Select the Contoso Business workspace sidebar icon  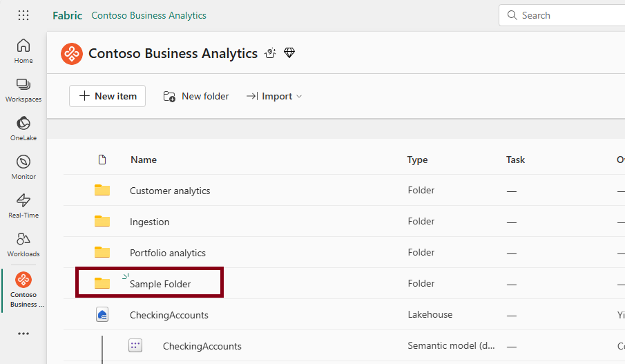[x=23, y=289]
